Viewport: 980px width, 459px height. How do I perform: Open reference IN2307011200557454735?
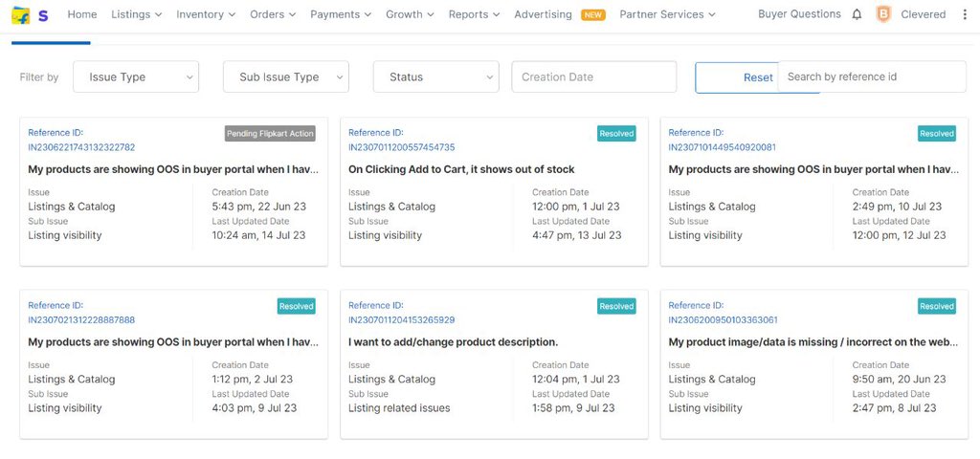401,147
